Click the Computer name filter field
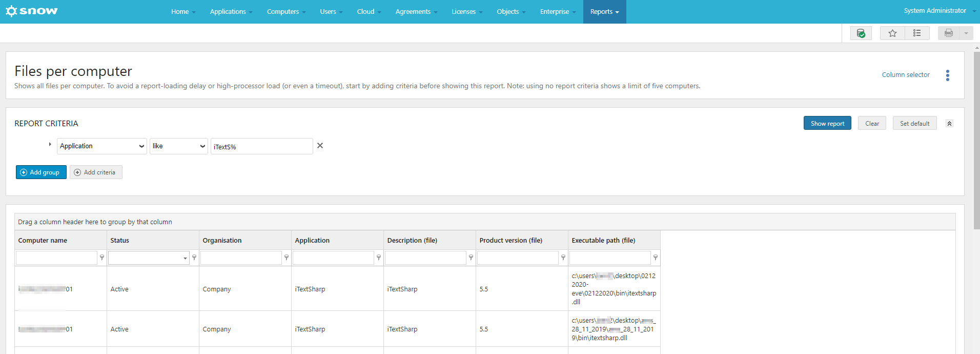Image resolution: width=980 pixels, height=354 pixels. (x=56, y=258)
